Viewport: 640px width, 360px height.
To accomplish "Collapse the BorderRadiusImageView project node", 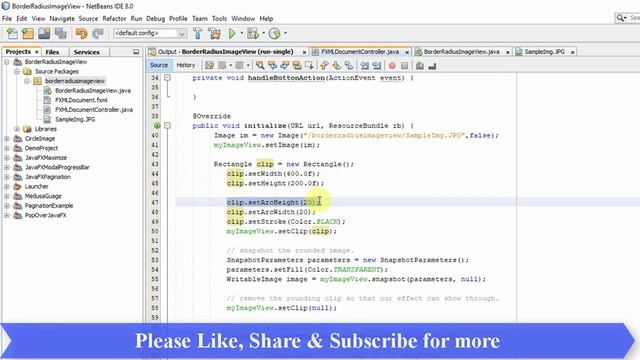I will [x=7, y=62].
